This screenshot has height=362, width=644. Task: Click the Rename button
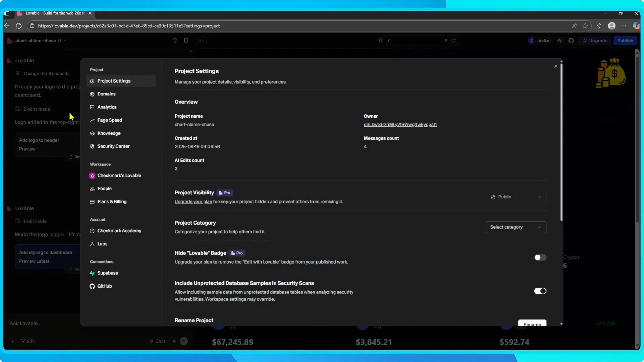click(x=532, y=323)
